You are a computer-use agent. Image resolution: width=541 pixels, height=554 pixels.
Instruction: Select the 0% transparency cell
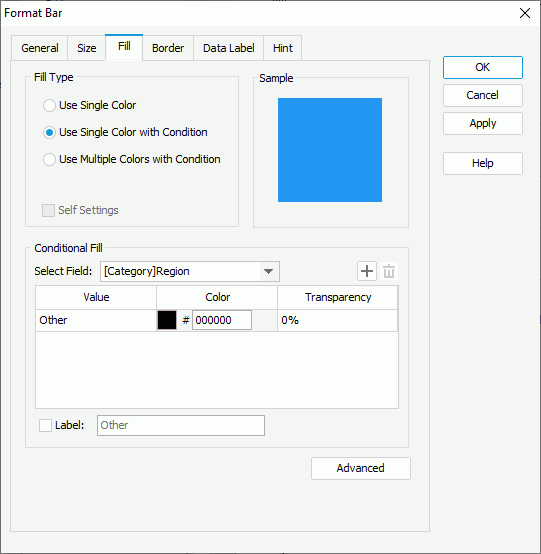click(x=337, y=320)
